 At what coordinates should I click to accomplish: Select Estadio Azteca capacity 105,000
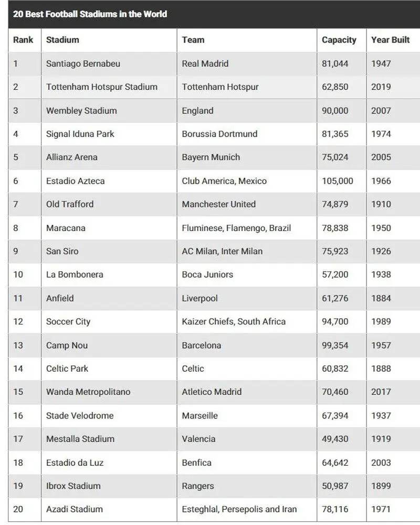click(x=337, y=181)
